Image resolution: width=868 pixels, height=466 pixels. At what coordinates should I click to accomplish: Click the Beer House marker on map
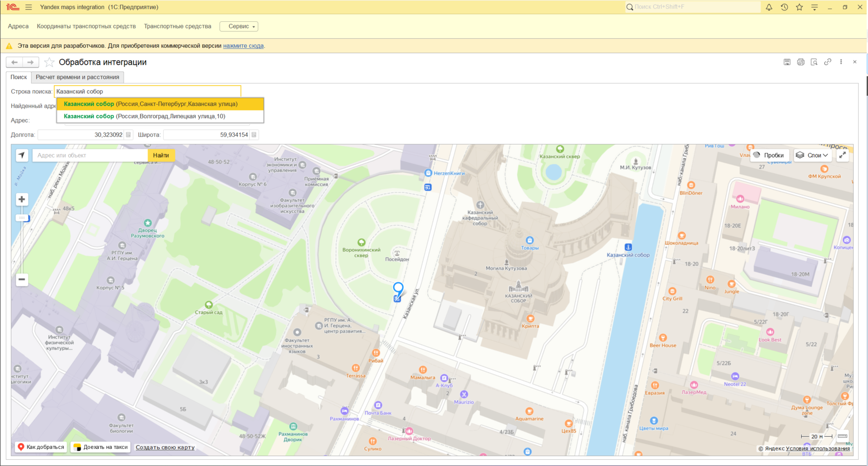pos(663,338)
